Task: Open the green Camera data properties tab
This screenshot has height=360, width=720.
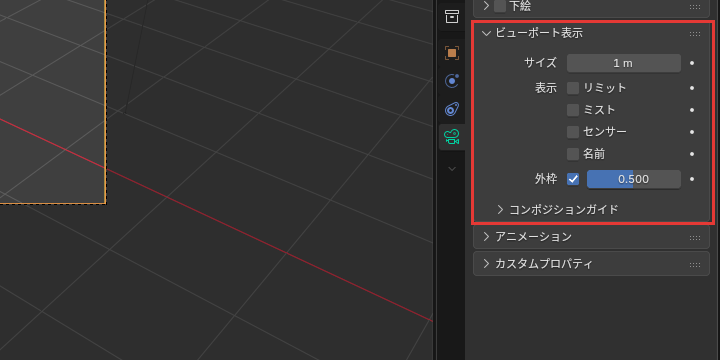Action: pyautogui.click(x=452, y=137)
